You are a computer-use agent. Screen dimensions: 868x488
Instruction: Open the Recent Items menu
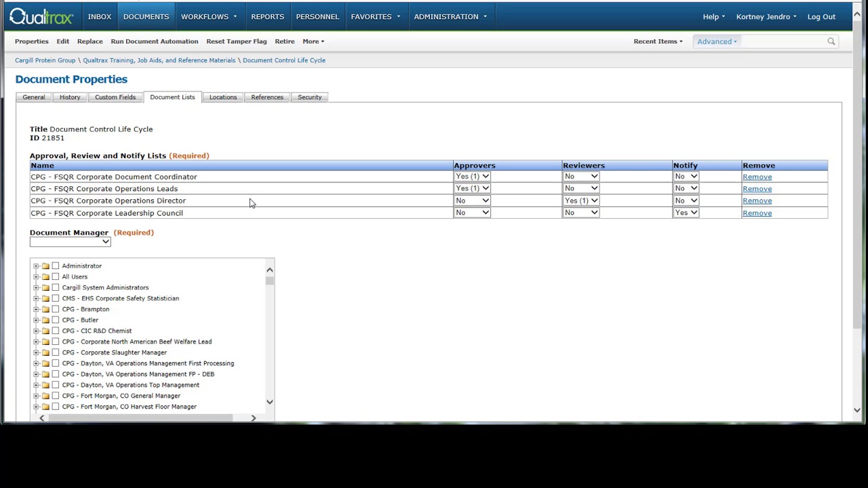tap(658, 41)
